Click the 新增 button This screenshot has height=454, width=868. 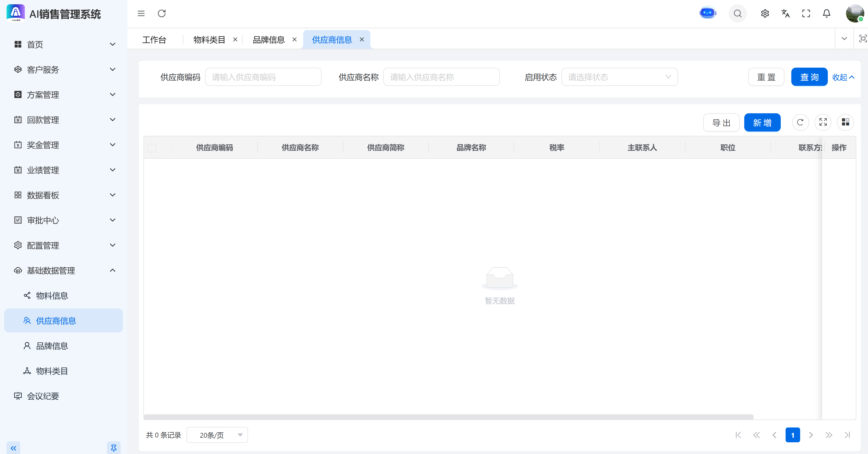762,123
